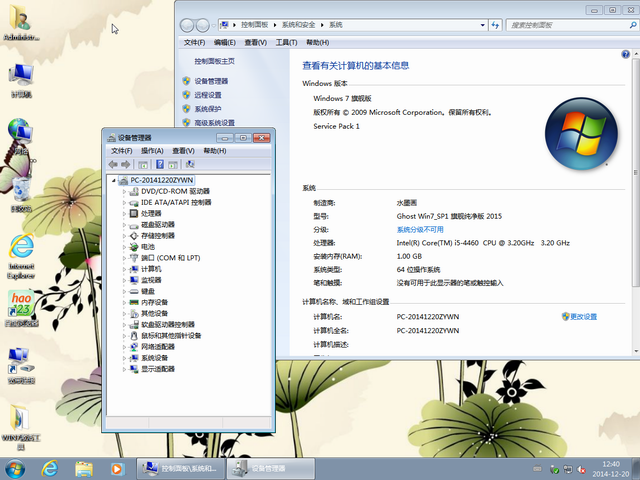Click the 高级系统设置 sidebar link
The height and width of the screenshot is (480, 640).
[214, 123]
